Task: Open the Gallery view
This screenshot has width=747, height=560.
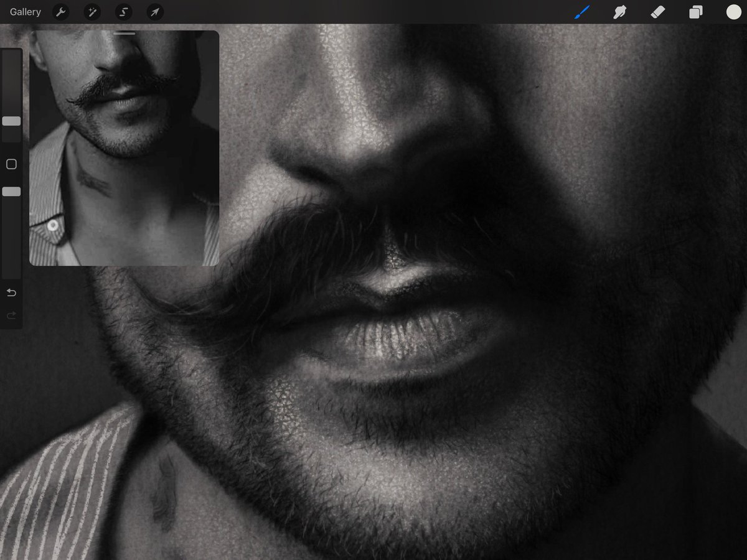Action: 26,12
